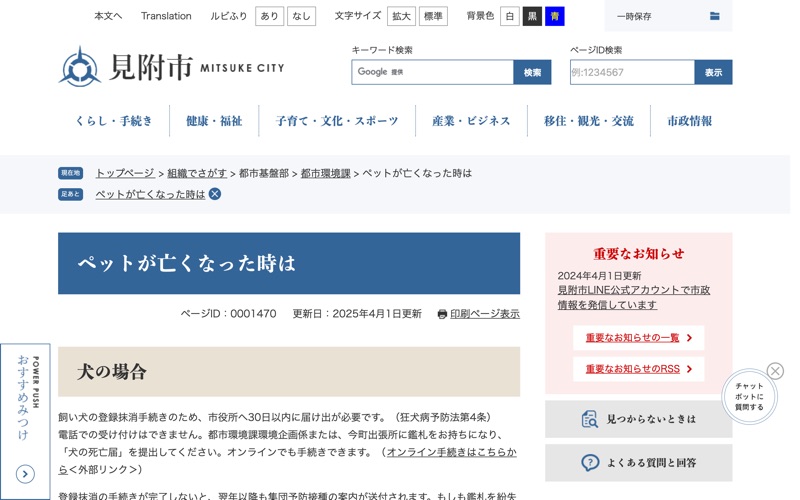800x500 pixels.
Task: Set the background color to blue (青)
Action: click(554, 16)
